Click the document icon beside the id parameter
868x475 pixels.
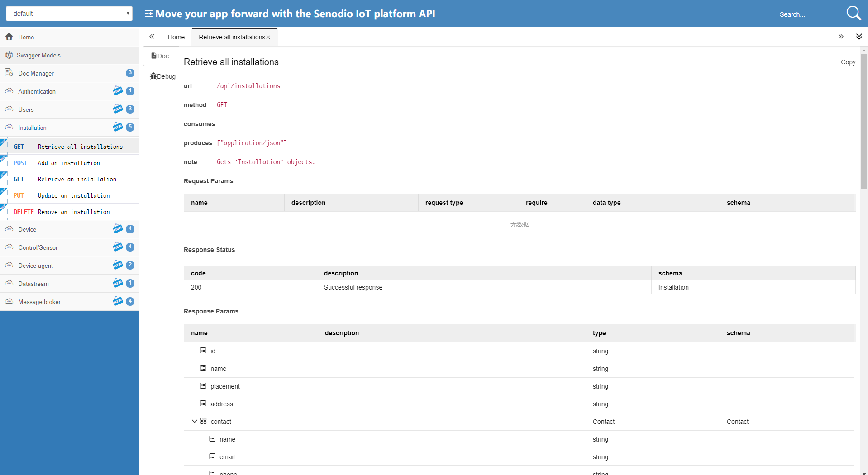click(202, 351)
